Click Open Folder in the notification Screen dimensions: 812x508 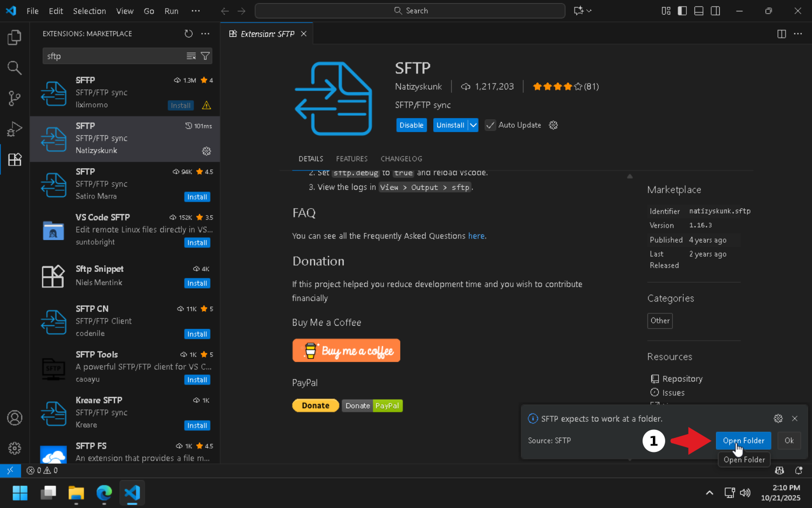743,441
